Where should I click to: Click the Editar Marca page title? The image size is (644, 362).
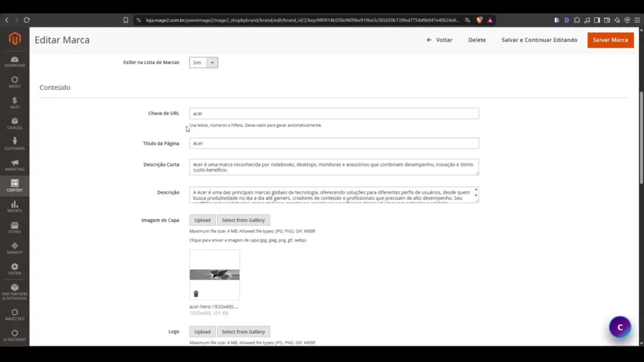pyautogui.click(x=62, y=40)
